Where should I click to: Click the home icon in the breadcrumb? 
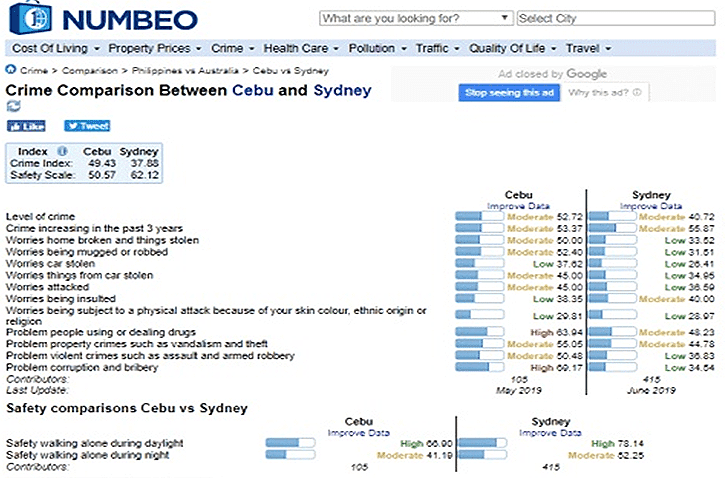(x=11, y=70)
